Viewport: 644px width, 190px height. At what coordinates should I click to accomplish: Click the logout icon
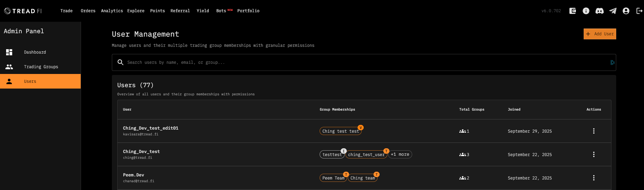639,11
